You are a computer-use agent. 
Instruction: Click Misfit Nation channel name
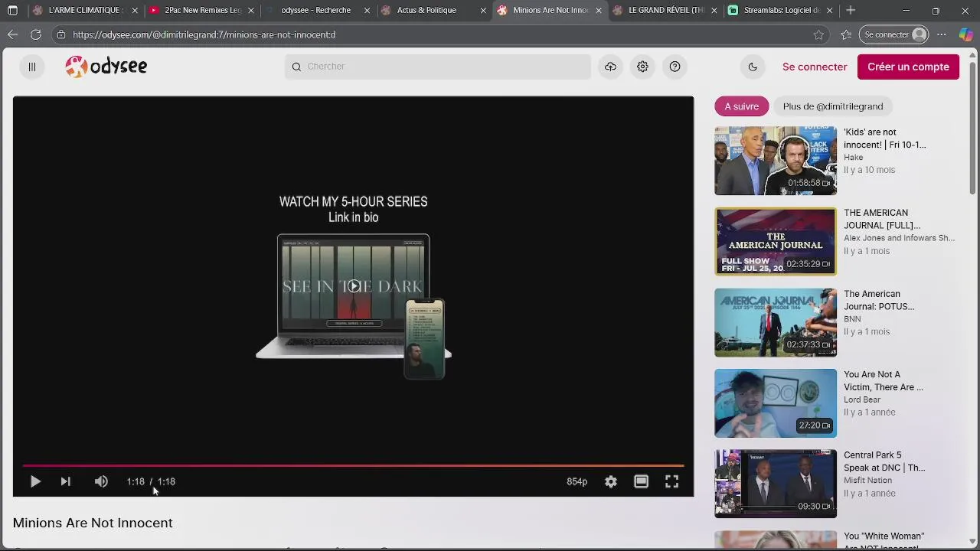pos(867,480)
